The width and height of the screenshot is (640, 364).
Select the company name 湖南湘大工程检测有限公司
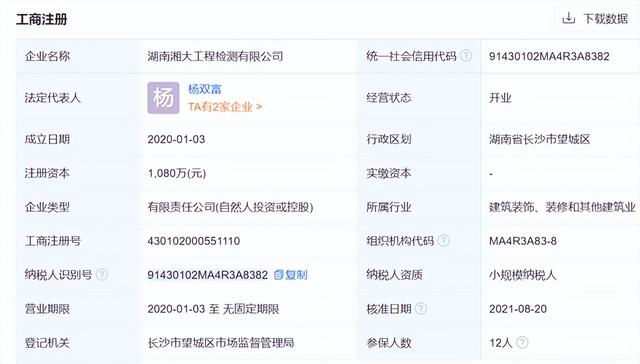215,56
